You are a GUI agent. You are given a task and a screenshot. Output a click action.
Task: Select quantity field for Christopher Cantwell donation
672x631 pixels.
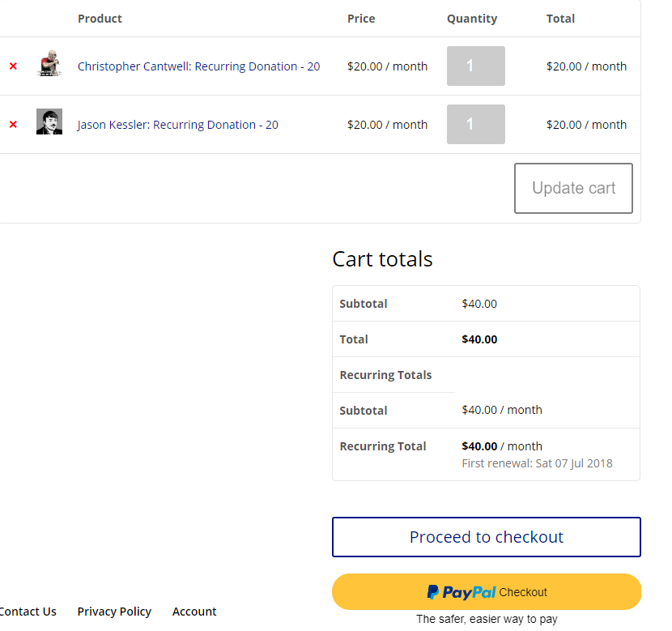[x=476, y=66]
